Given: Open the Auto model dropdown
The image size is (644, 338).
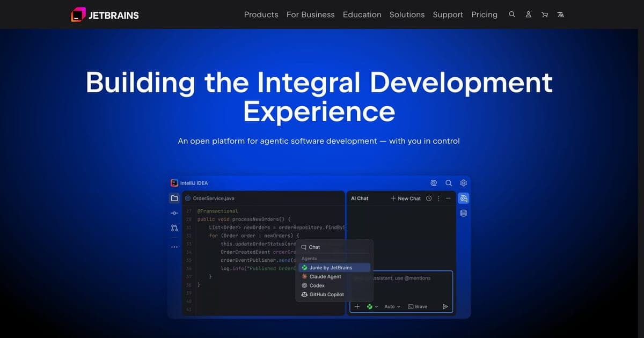Looking at the screenshot, I should [392, 306].
